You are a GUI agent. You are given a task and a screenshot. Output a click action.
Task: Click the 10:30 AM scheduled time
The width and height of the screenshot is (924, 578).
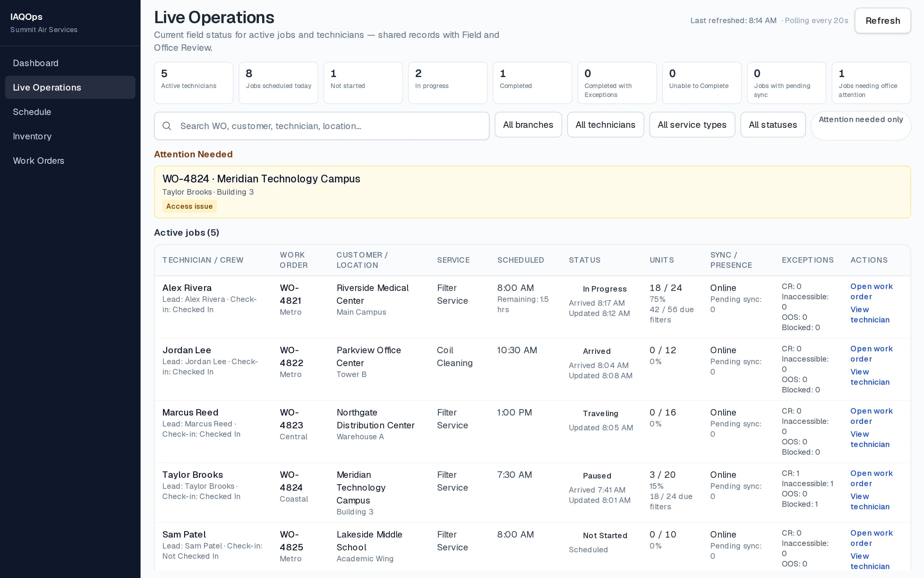pyautogui.click(x=517, y=350)
